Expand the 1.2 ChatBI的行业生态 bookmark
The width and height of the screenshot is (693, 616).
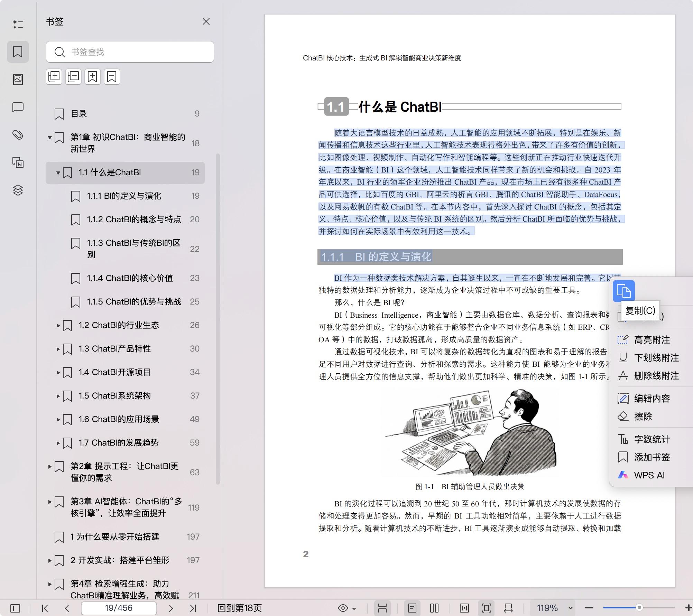click(x=58, y=325)
